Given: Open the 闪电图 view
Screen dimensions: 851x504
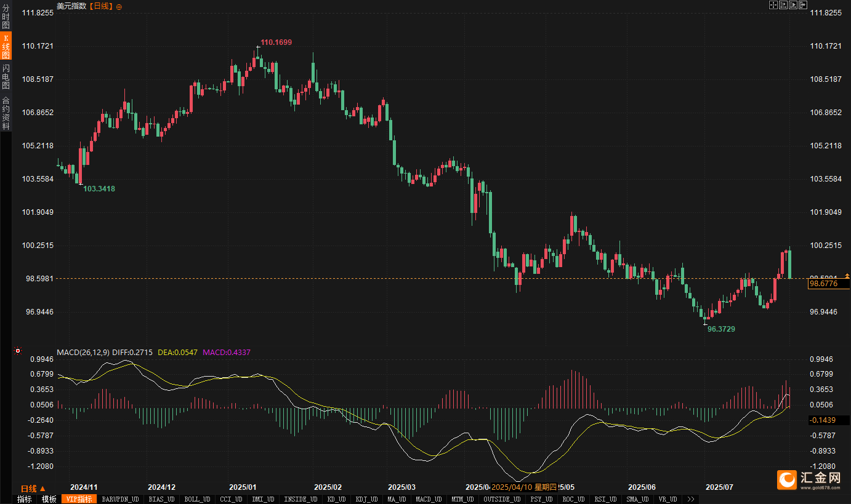Looking at the screenshot, I should 6,76.
